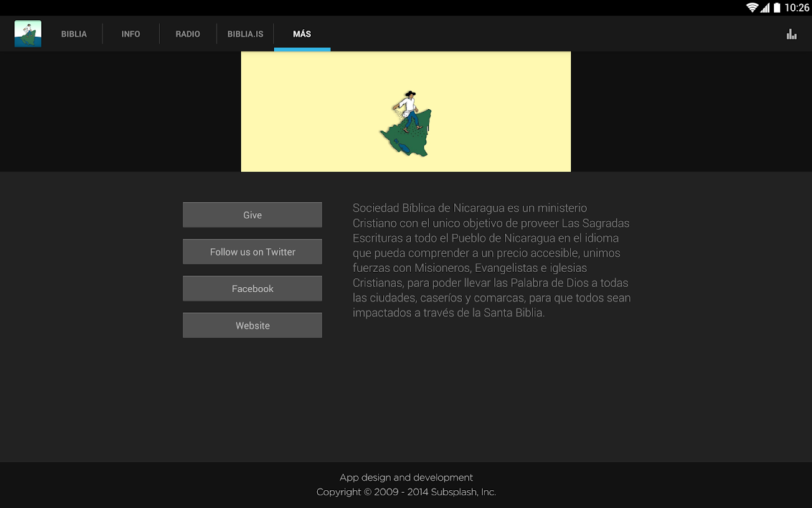Open the bar chart stats icon
Screen dimensions: 812x508
(791, 34)
